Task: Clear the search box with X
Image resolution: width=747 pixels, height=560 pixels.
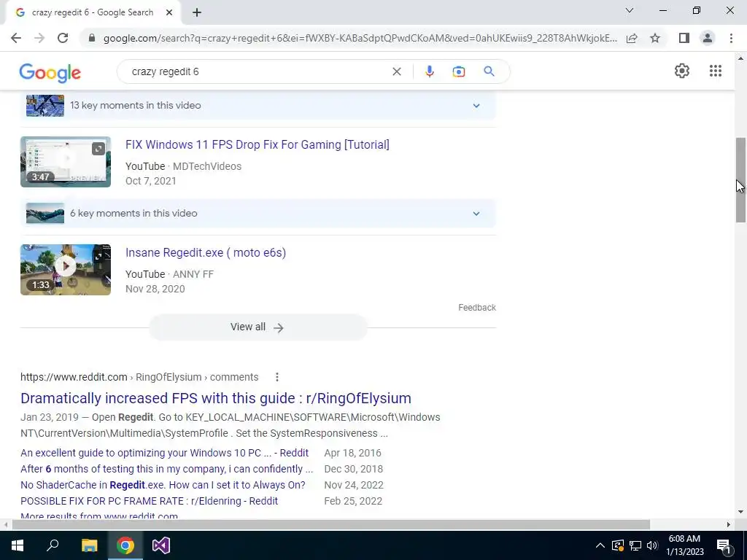Action: point(396,71)
